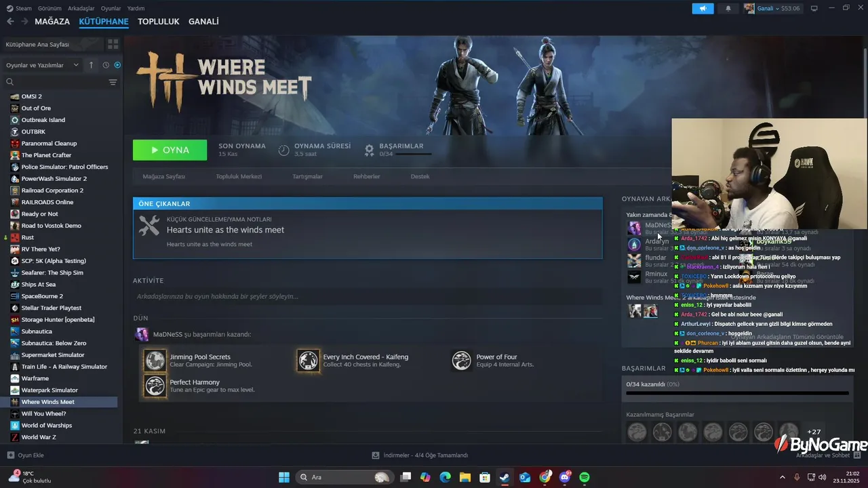
Task: Open the TOPLULUK tab
Action: point(159,22)
